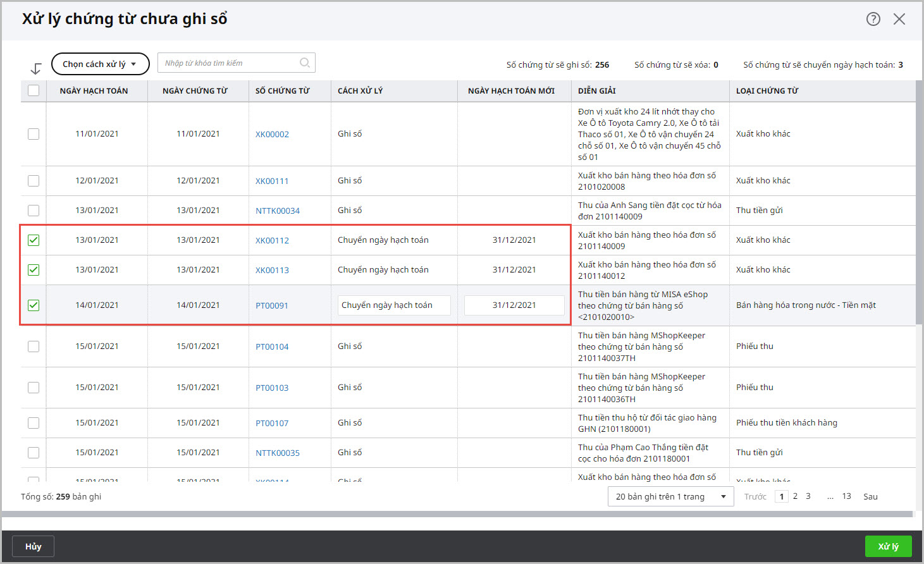Uncheck the checkbox for voucher XK00112

pyautogui.click(x=34, y=240)
